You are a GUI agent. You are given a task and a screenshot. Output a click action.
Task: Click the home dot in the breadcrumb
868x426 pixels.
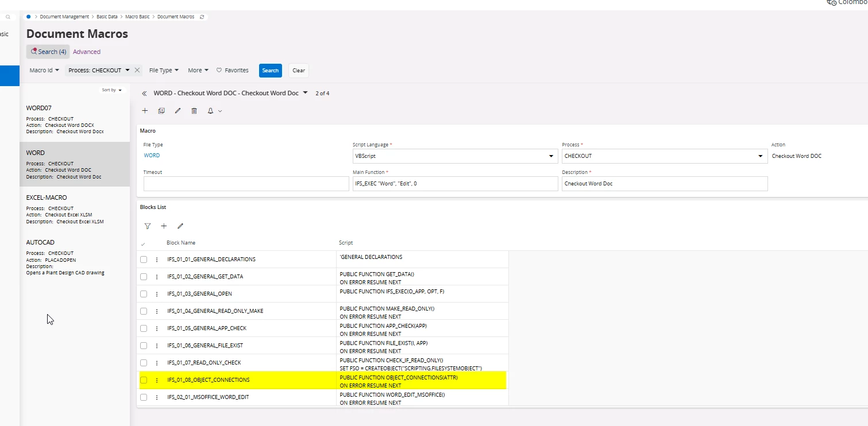[29, 17]
